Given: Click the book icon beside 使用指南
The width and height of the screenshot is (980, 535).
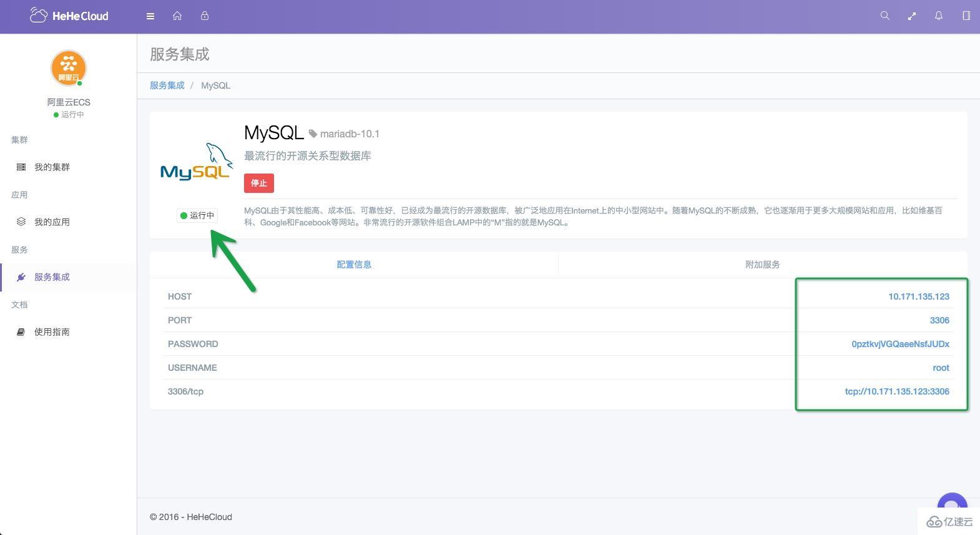Looking at the screenshot, I should pyautogui.click(x=21, y=331).
